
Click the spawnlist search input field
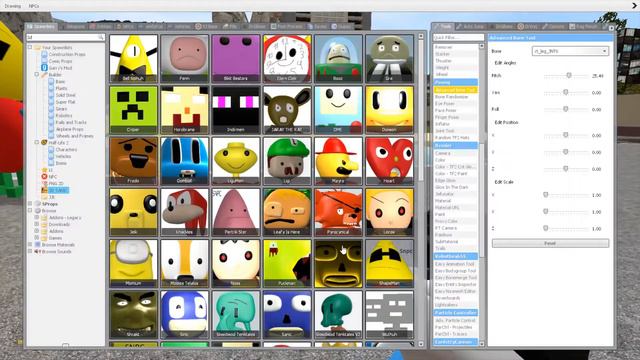coord(65,38)
